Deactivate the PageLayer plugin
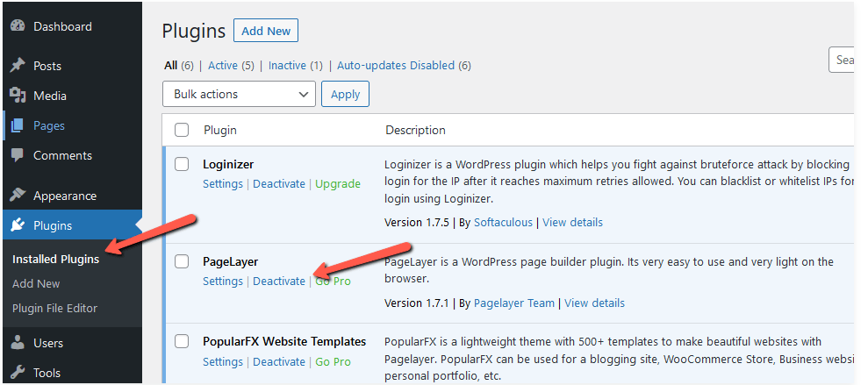This screenshot has width=868, height=385. click(x=279, y=281)
